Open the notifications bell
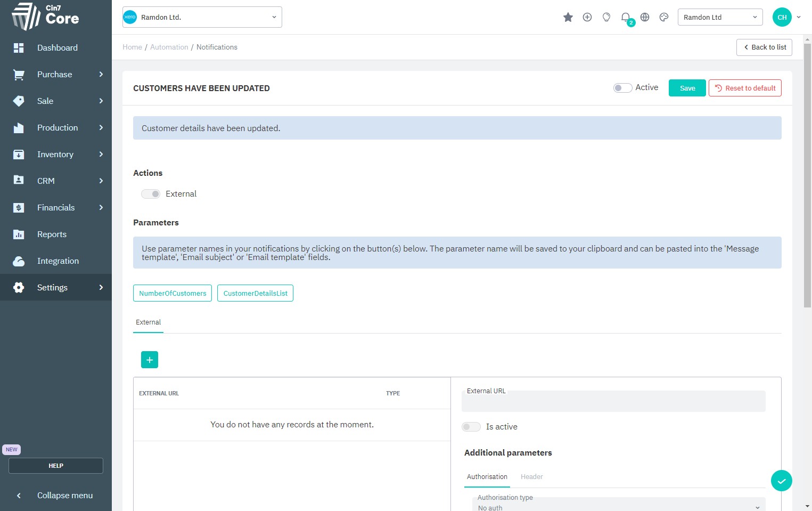812x511 pixels. (x=626, y=18)
